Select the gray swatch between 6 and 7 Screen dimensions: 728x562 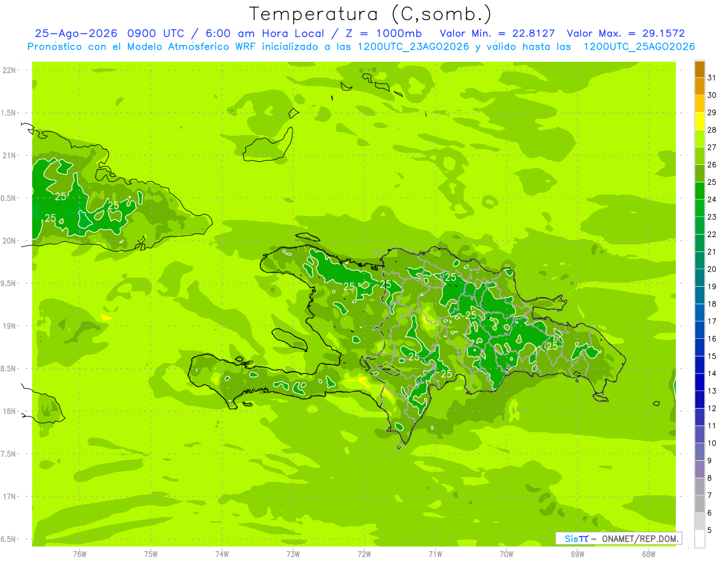click(x=699, y=504)
